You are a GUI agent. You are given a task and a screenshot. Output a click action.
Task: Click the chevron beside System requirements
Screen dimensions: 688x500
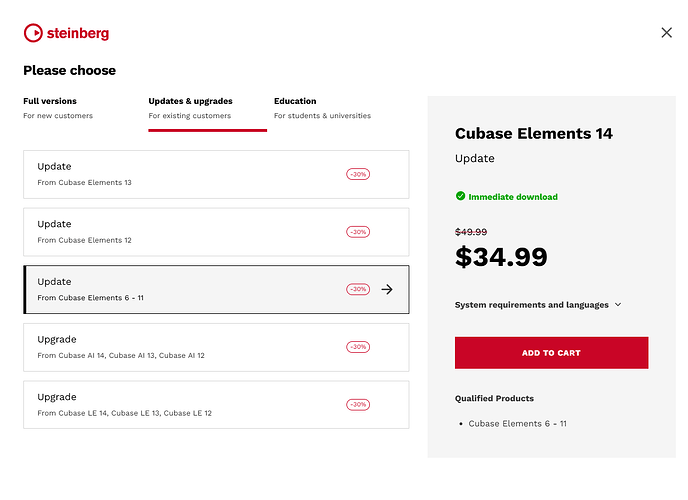coord(618,305)
